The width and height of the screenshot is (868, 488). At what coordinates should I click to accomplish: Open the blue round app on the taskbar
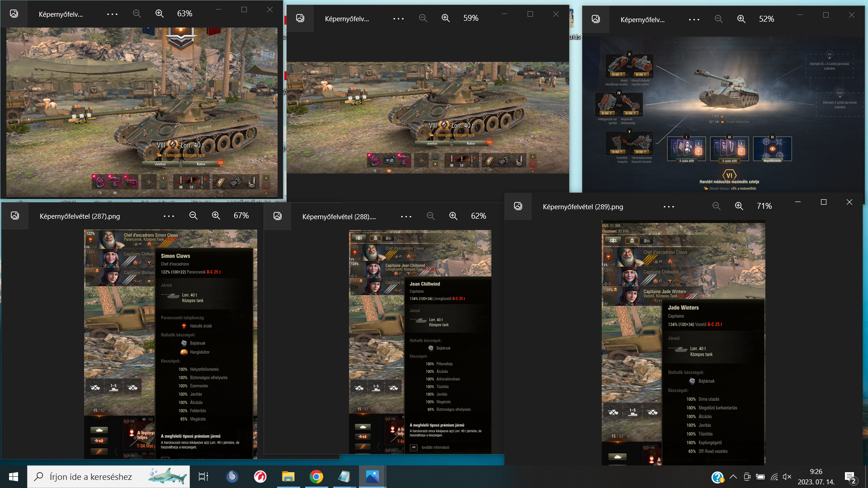click(x=232, y=477)
